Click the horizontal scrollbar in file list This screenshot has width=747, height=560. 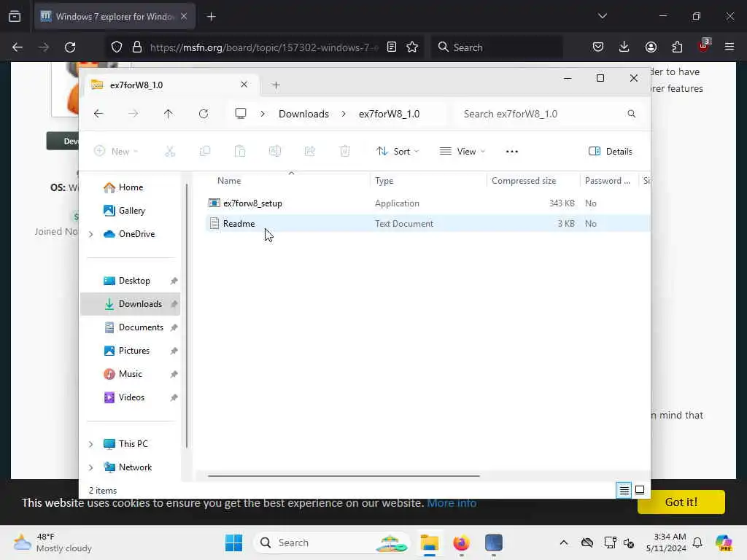344,475
